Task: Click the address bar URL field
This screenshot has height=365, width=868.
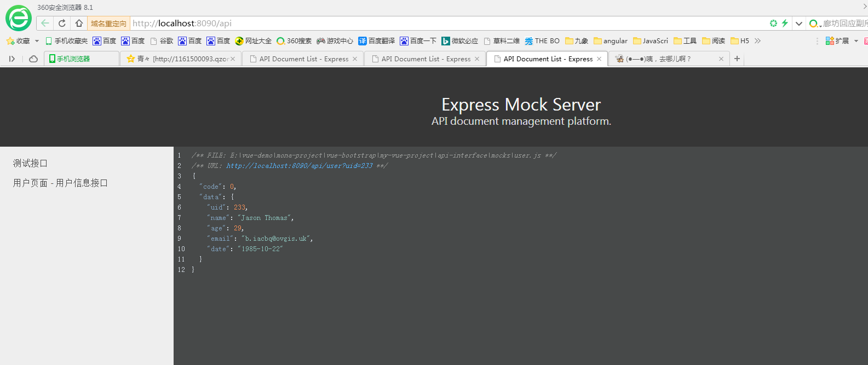Action: click(x=438, y=23)
